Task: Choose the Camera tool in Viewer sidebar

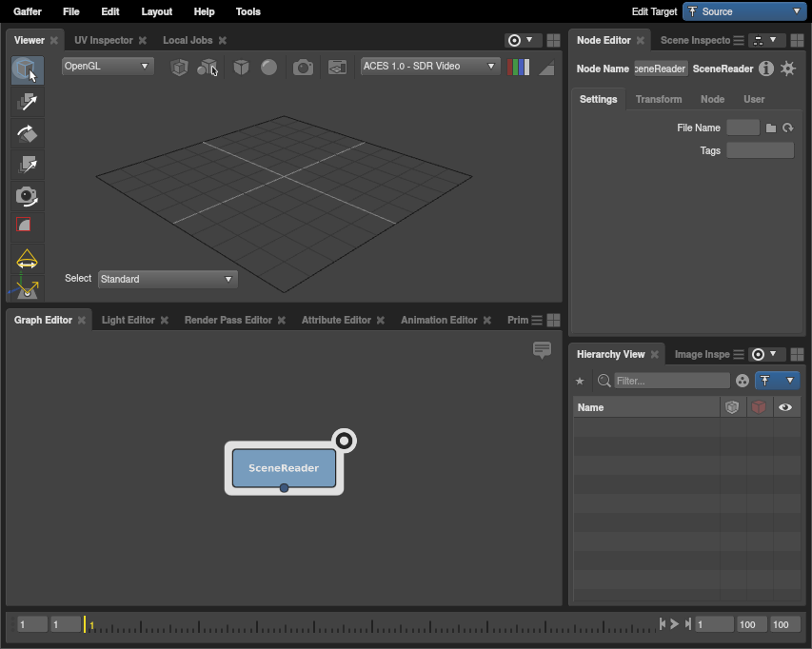Action: pos(27,196)
